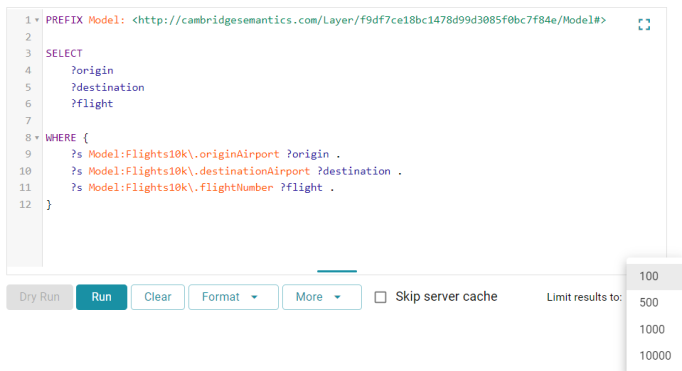Clear the query editor
The height and width of the screenshot is (371, 682).
tap(157, 297)
